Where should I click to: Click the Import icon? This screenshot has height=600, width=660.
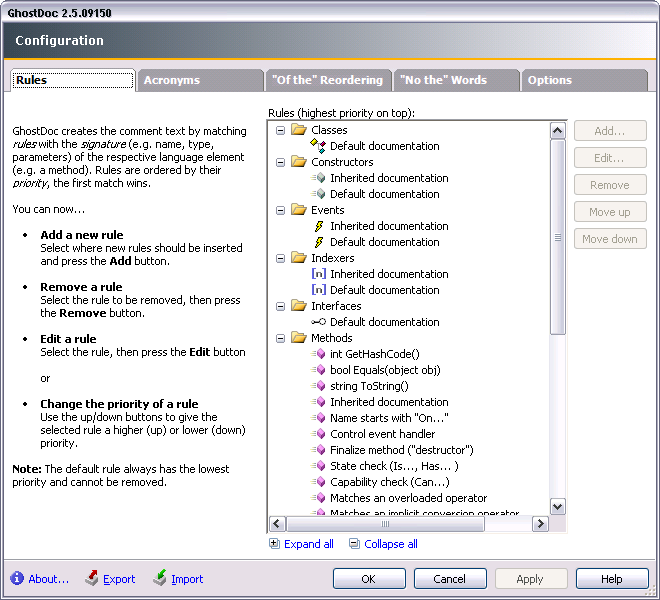point(160,578)
